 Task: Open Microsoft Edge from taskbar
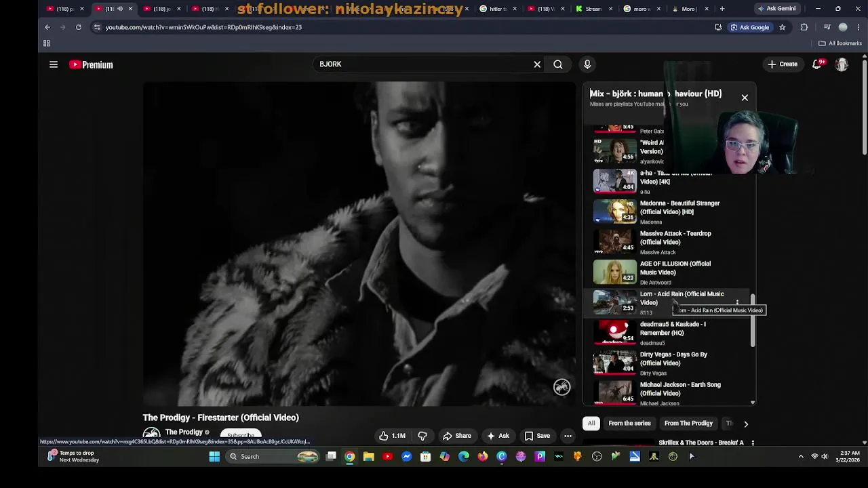464,457
